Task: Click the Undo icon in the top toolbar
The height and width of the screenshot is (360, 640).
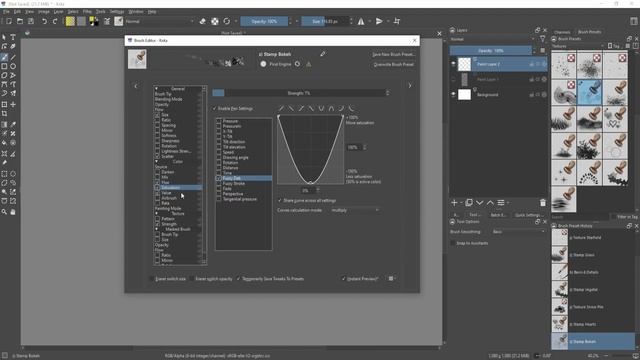Action: 44,21
